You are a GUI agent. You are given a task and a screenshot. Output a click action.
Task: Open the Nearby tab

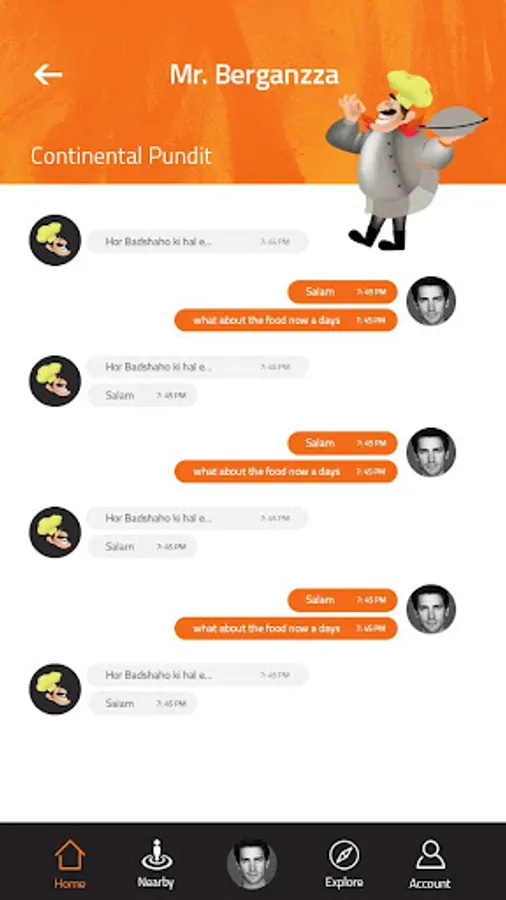[x=157, y=864]
